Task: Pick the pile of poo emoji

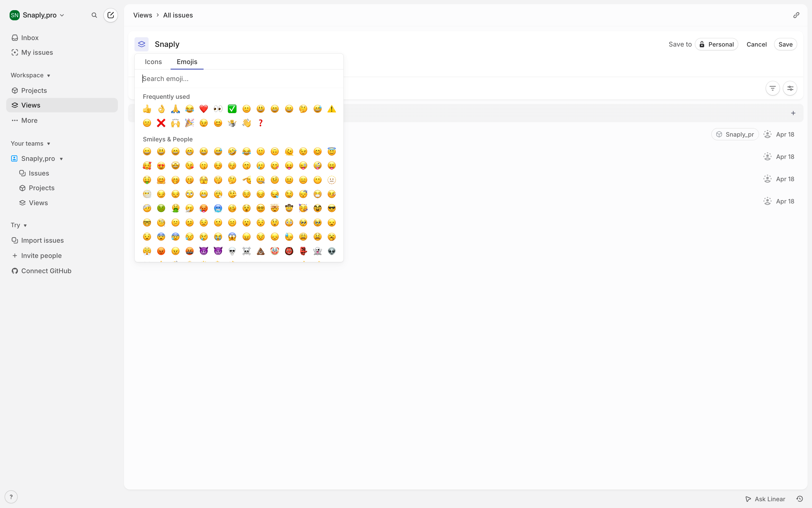Action: click(x=261, y=251)
